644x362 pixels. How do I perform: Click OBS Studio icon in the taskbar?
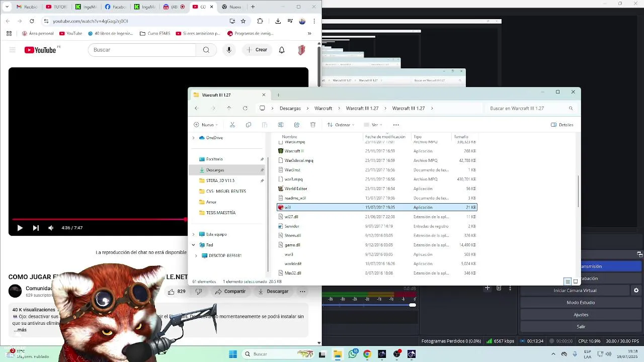tap(397, 354)
